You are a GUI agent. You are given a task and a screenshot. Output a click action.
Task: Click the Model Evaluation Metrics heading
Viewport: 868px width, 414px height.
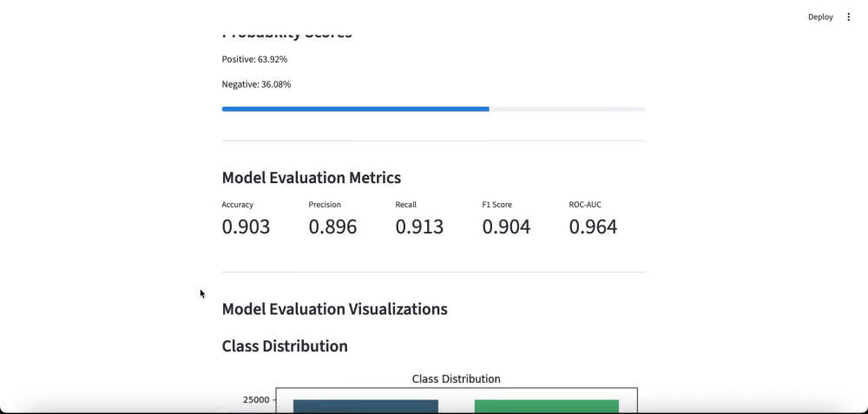311,178
